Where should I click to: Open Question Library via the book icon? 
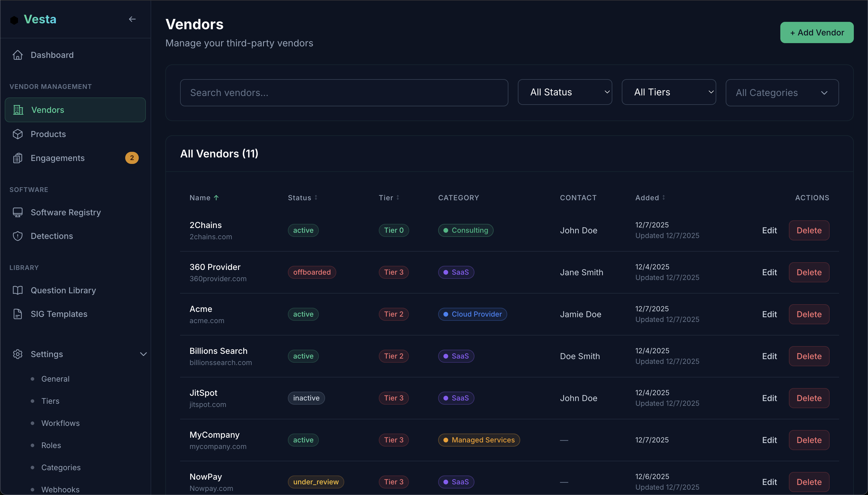click(x=17, y=290)
